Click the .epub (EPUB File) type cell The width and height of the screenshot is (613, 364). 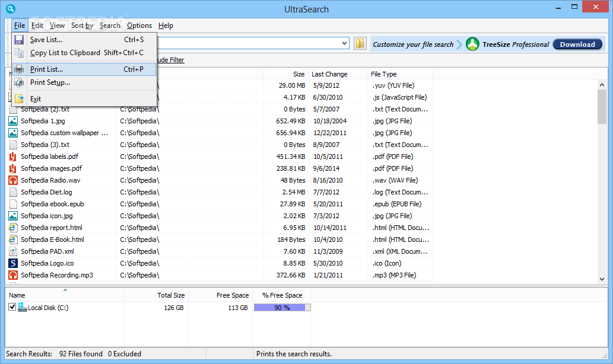click(397, 204)
